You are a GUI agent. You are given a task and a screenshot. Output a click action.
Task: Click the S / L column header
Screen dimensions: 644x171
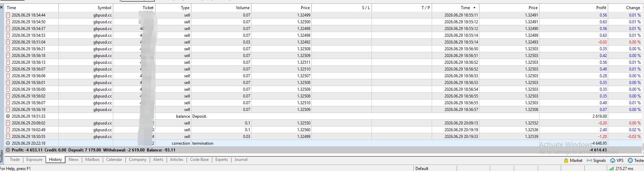tap(366, 8)
